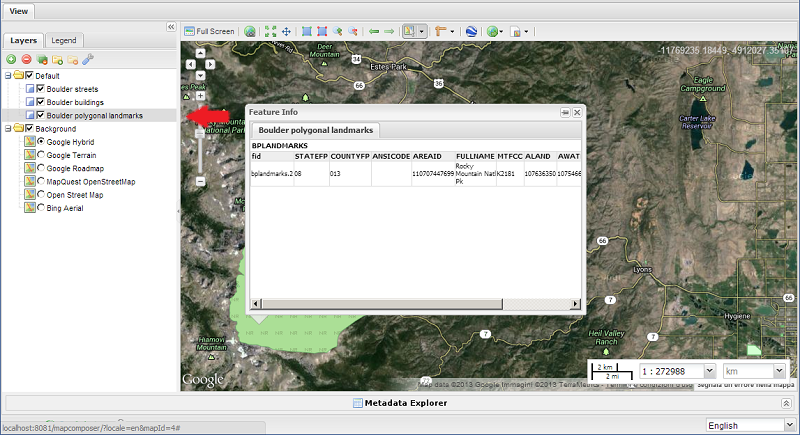
Task: Open the green globe icon dropdown arrow
Action: (x=502, y=32)
